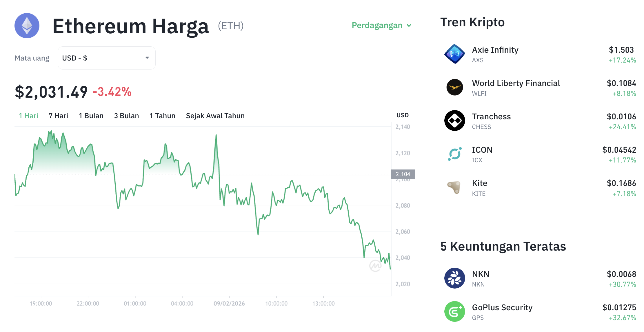This screenshot has height=332, width=644.
Task: Click the World Liberty Financial eagle icon
Action: coord(455,87)
